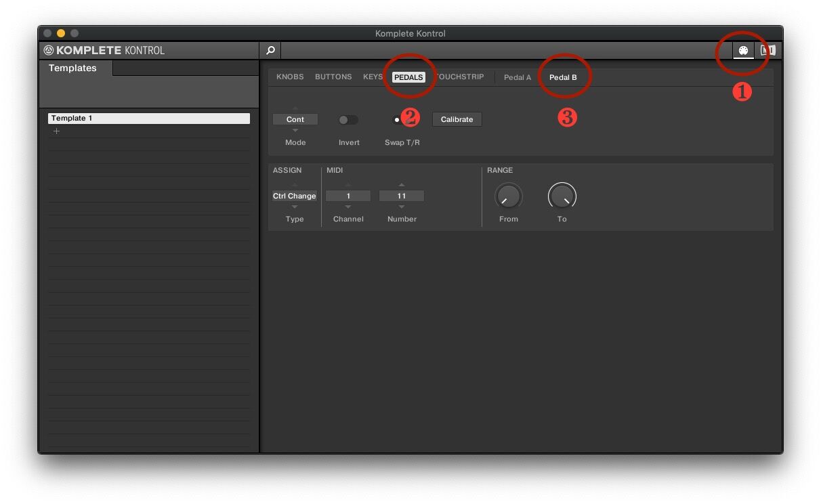Decrease the MIDI Channel with down arrow
The image size is (821, 504).
click(348, 207)
